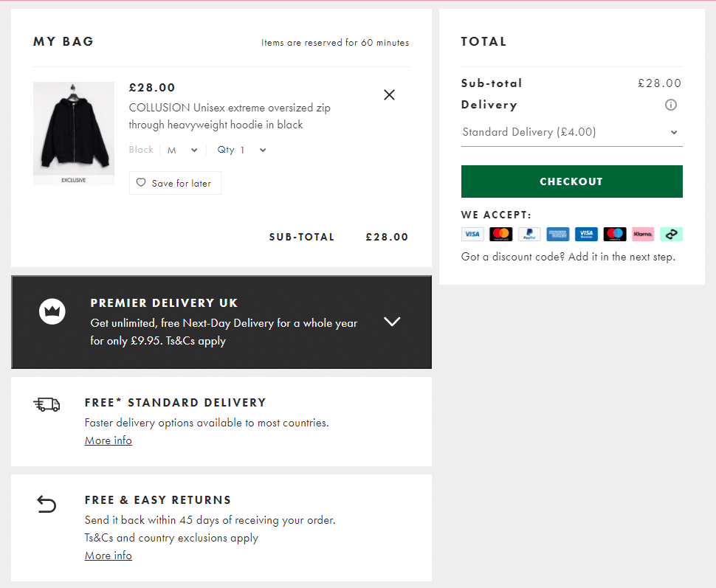This screenshot has height=588, width=716.
Task: Expand the Premier Delivery UK banner
Action: (392, 322)
